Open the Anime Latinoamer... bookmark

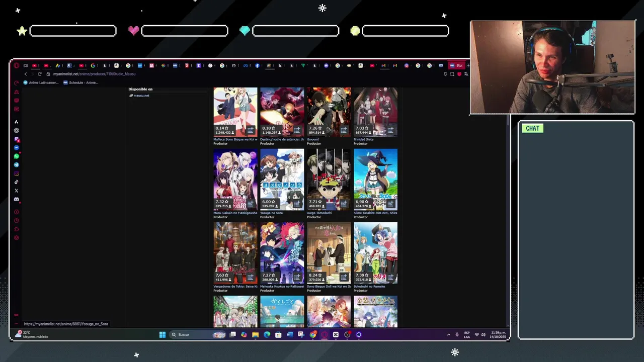pos(41,82)
